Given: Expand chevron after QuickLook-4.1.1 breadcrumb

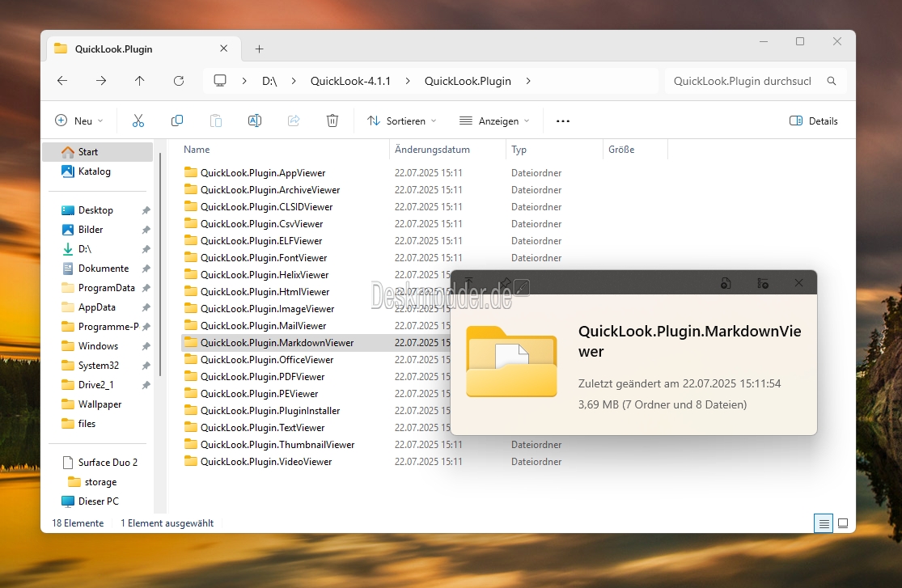Looking at the screenshot, I should tap(408, 81).
